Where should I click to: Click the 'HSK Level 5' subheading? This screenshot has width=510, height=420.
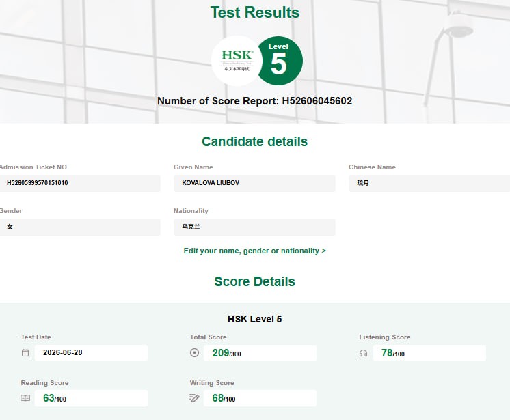[x=255, y=319]
